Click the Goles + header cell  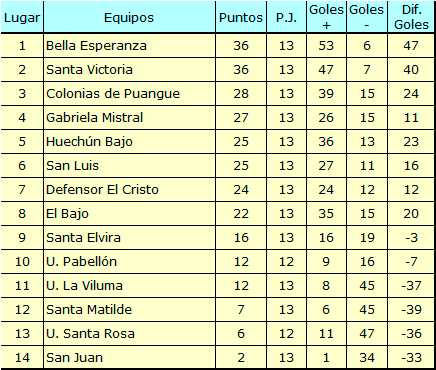(326, 17)
